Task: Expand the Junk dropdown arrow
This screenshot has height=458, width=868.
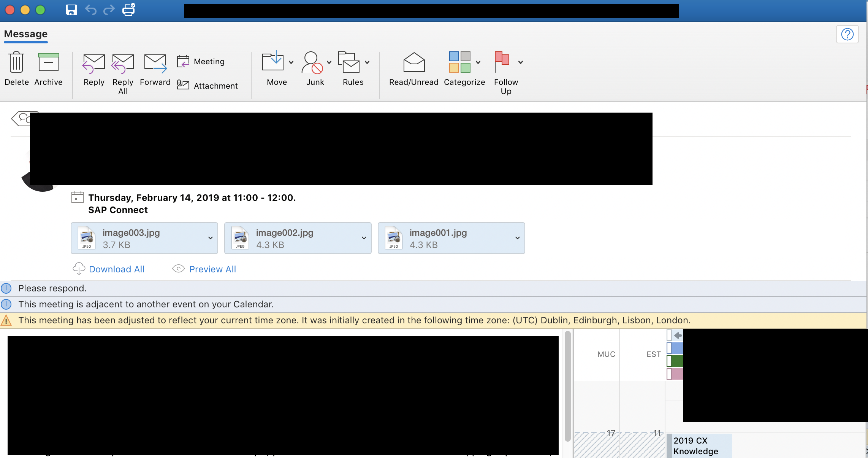Action: [329, 62]
